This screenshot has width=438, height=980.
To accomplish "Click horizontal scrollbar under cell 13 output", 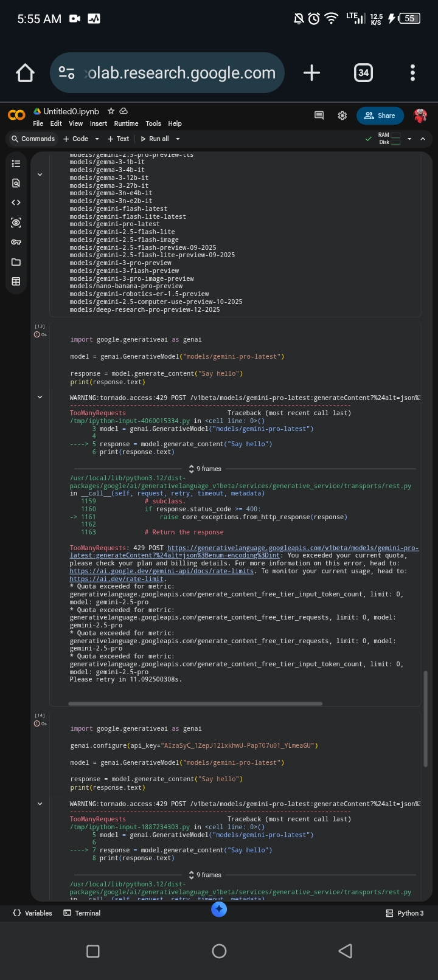I will 195,704.
